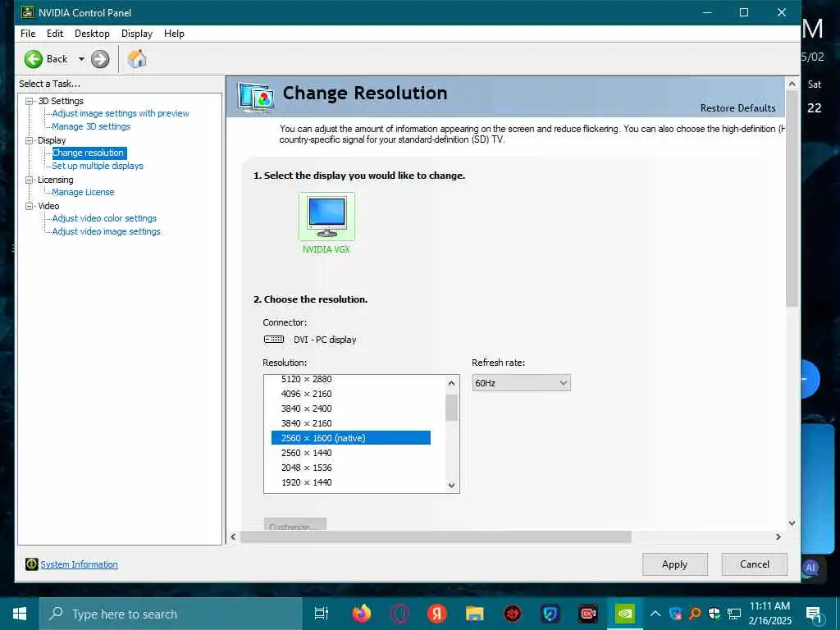
Task: Open Windows Security tray icon
Action: point(714,614)
